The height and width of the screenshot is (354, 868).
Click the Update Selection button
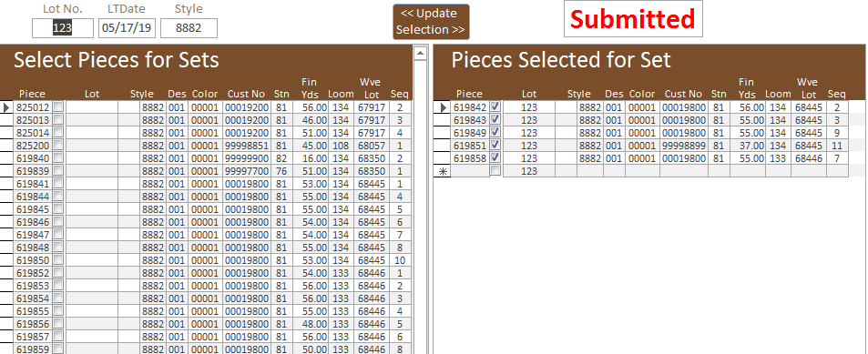(431, 22)
